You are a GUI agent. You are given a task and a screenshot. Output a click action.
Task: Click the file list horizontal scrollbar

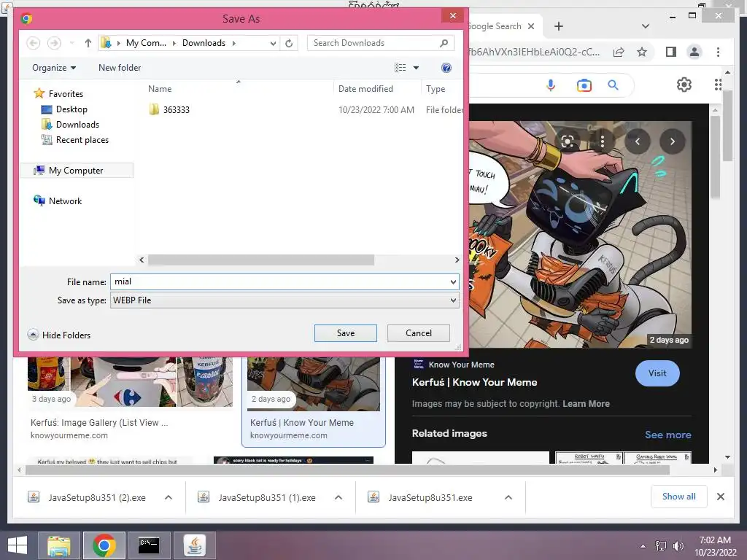[x=261, y=260]
